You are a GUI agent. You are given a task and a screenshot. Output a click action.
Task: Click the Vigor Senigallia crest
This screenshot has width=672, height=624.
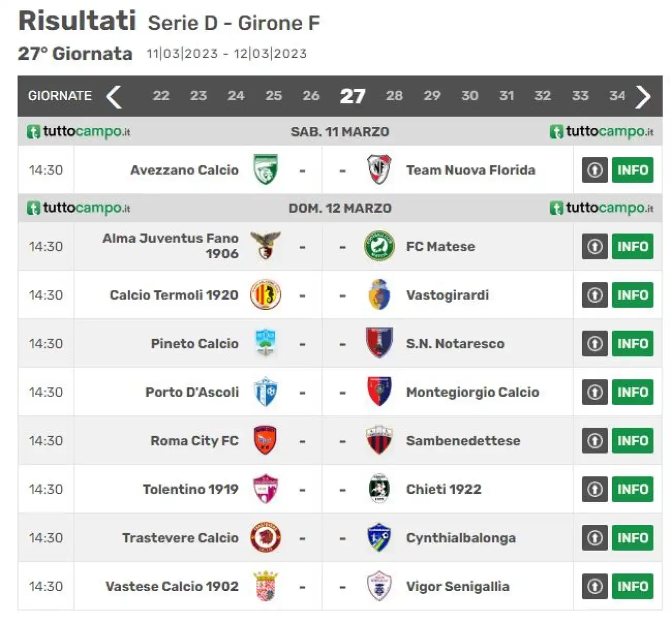pos(379,586)
